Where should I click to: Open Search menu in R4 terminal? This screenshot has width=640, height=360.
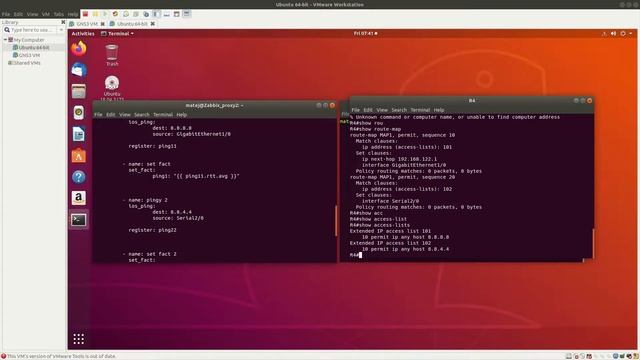(399, 110)
